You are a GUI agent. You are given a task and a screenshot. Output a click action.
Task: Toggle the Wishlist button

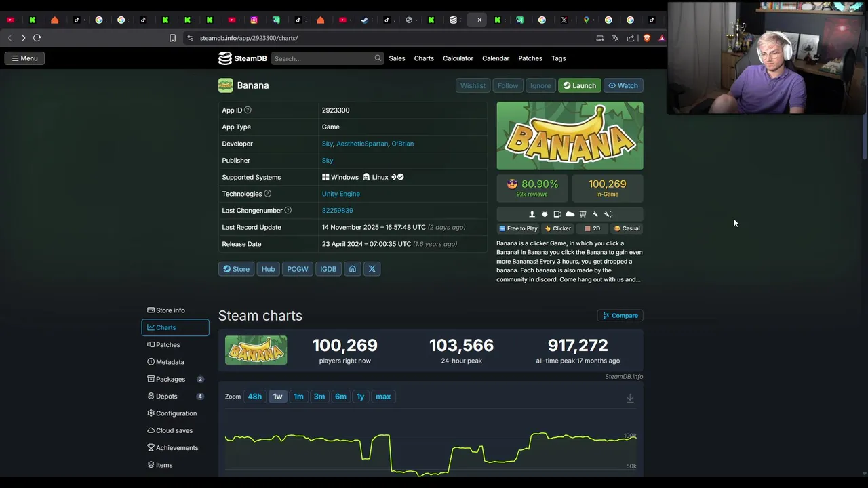pos(473,85)
